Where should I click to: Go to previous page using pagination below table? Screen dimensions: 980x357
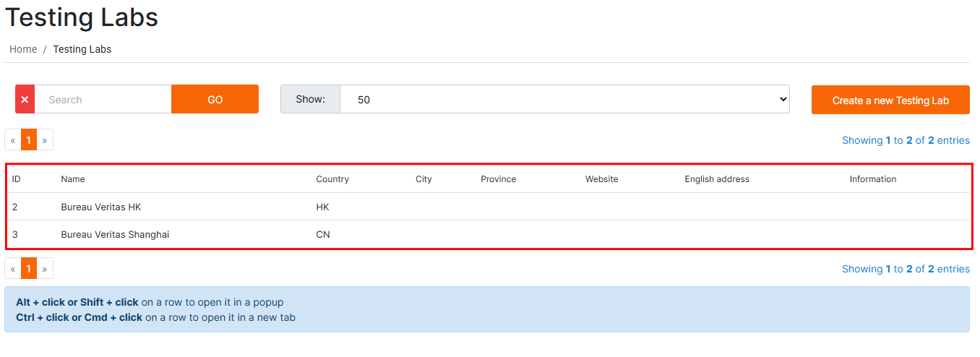13,269
